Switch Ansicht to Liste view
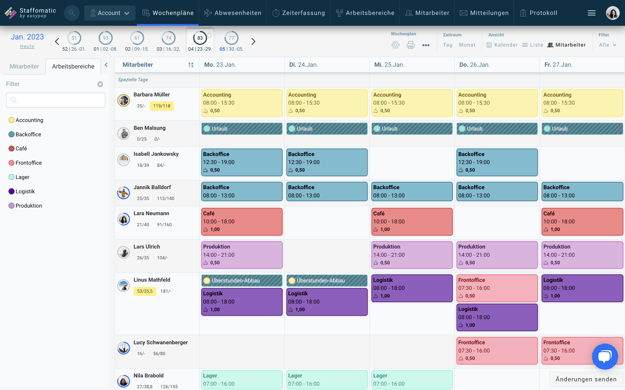The width and height of the screenshot is (625, 390). point(533,45)
